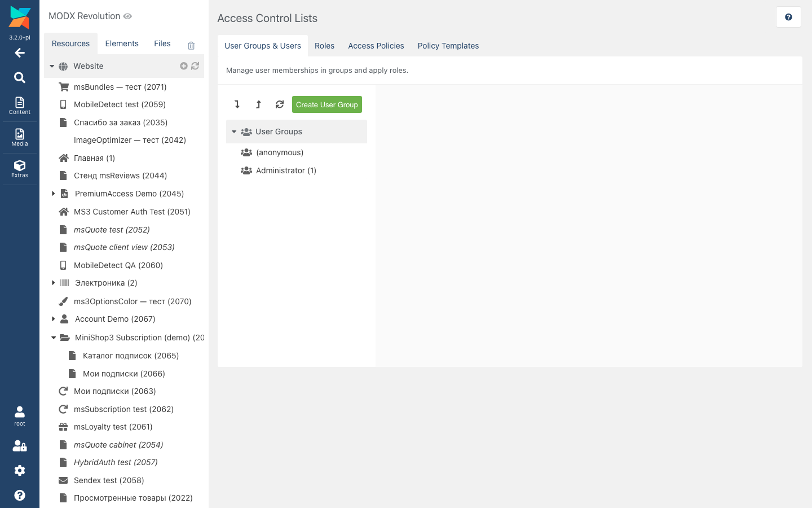
Task: Open the Roles tab
Action: click(325, 46)
